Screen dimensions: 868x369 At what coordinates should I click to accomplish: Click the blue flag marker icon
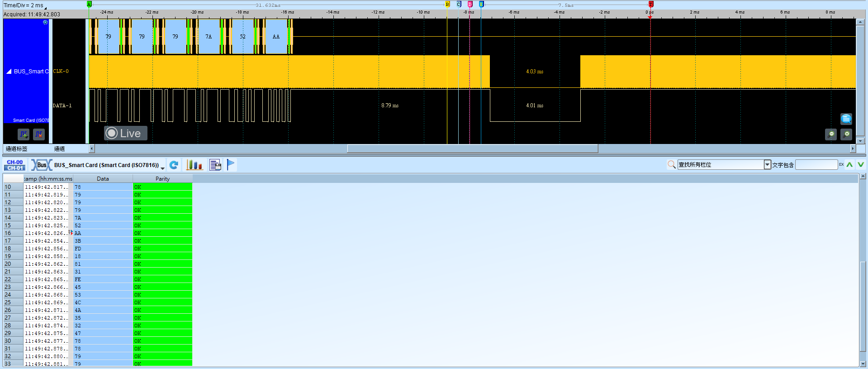point(231,165)
